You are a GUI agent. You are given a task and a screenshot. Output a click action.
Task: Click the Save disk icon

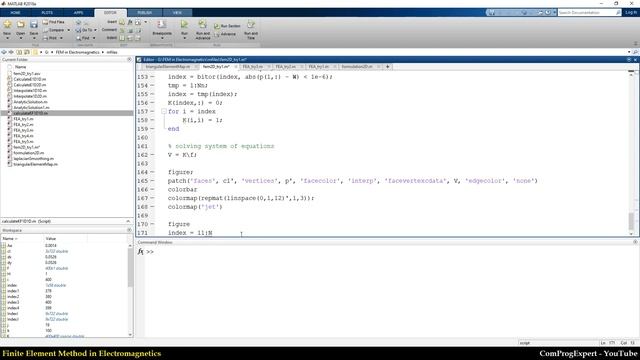click(x=34, y=24)
